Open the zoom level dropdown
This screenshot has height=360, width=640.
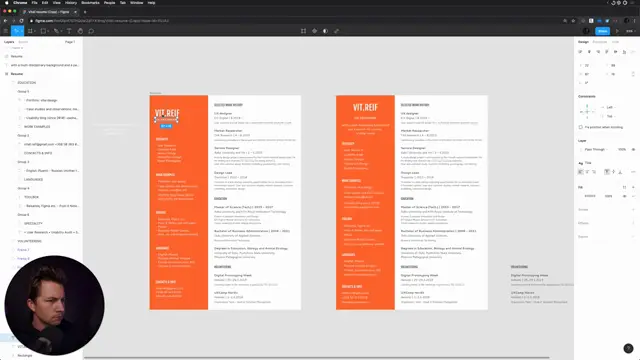pos(631,31)
